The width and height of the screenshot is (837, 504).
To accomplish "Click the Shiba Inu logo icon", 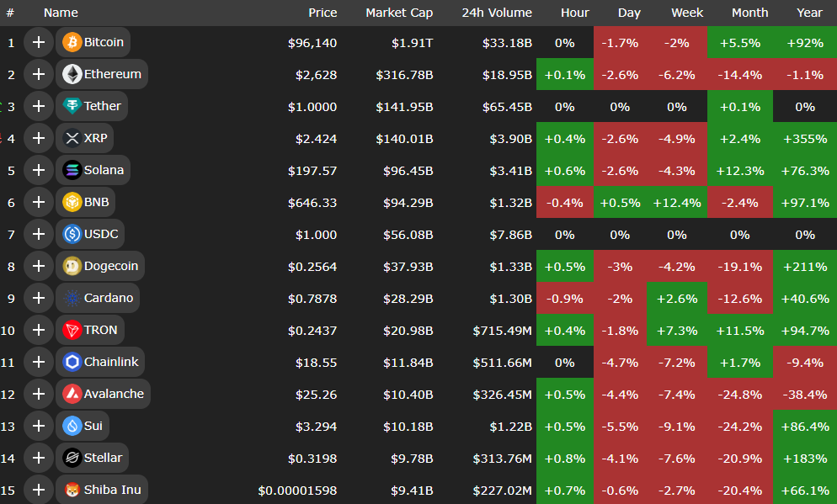I will click(72, 490).
